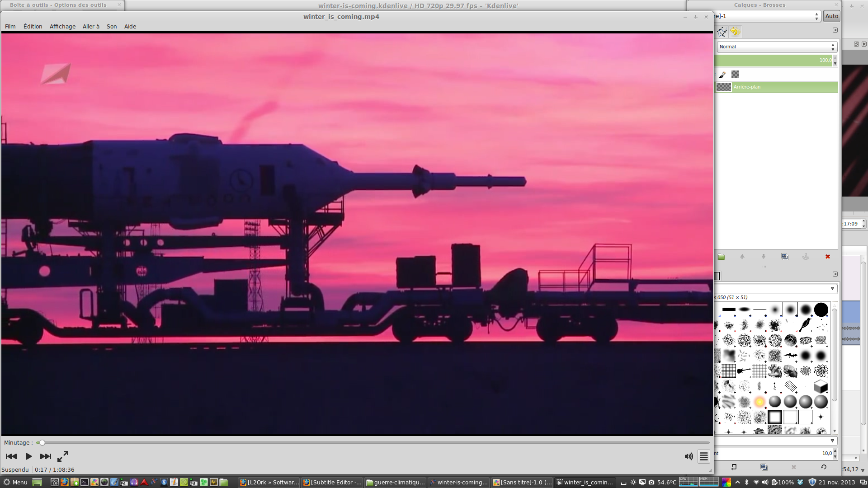Duplicate the current layer
Screen dimensions: 868x488
pos(785,257)
